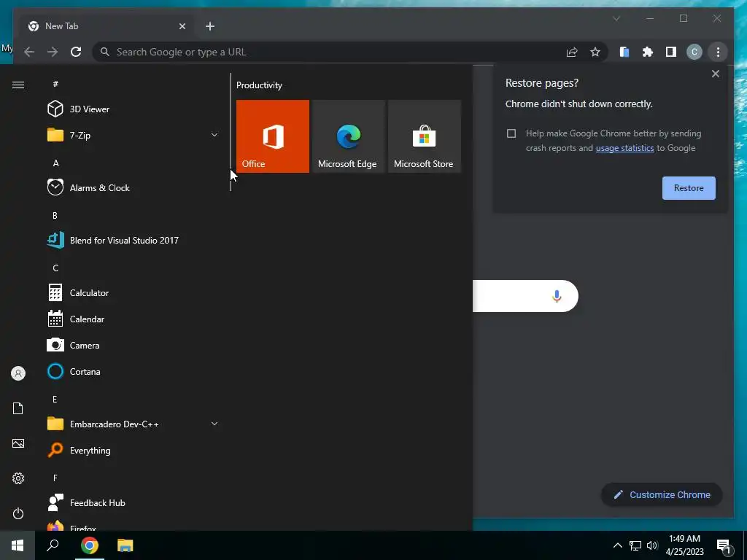Open Feedback Hub

click(x=133, y=503)
